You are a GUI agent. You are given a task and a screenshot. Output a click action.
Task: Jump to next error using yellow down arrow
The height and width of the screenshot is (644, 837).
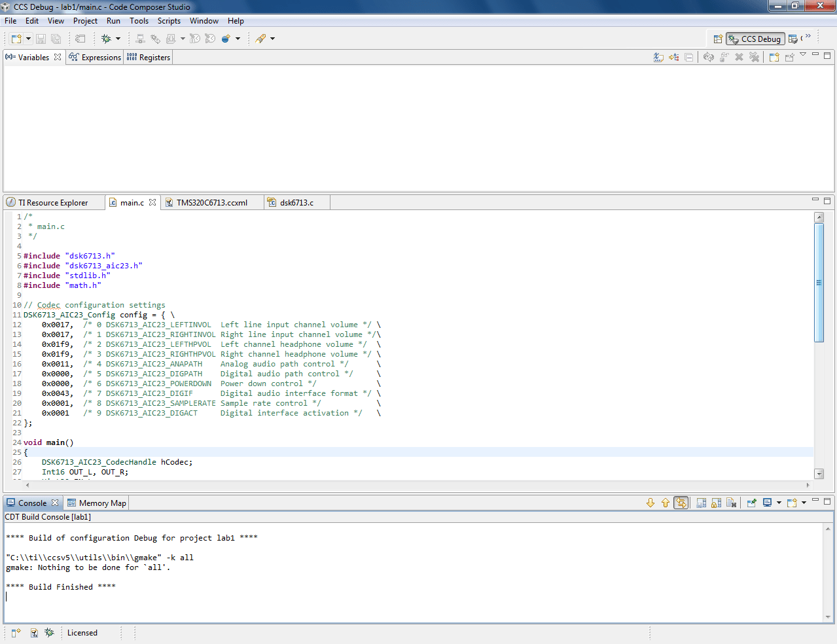coord(650,503)
